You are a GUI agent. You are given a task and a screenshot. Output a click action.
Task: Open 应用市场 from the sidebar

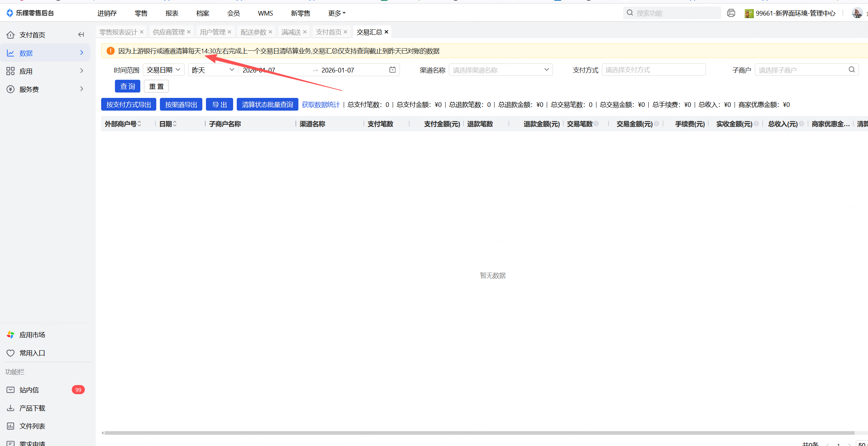click(32, 335)
